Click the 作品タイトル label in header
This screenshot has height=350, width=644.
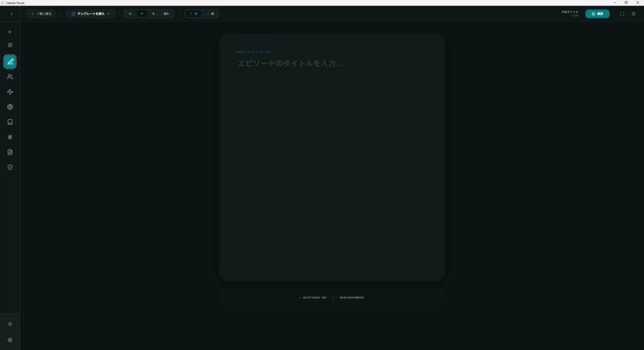pos(570,13)
